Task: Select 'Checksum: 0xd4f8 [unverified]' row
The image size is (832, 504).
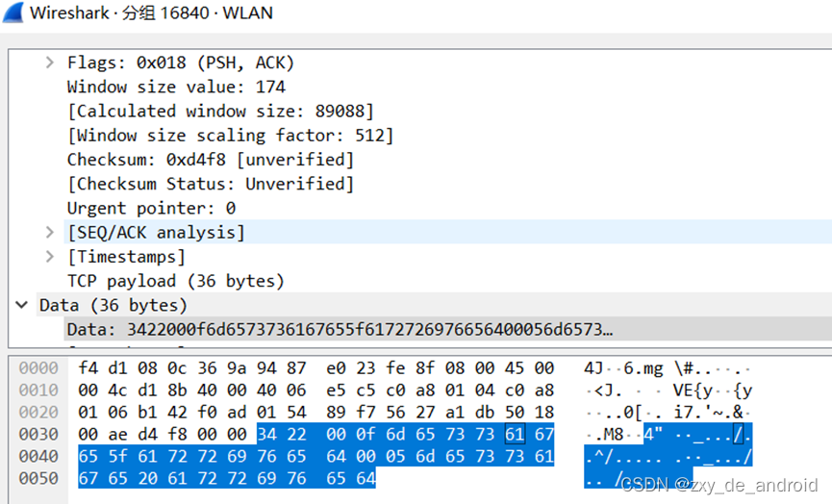Action: (x=210, y=160)
